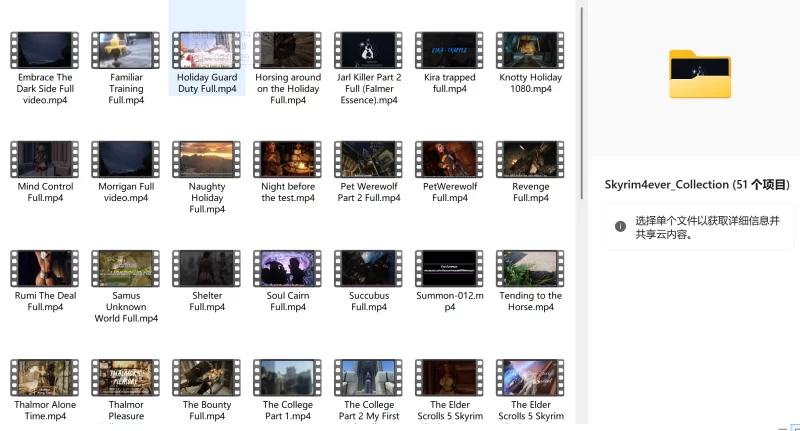
Task: Click the Revenge Full.mp4 file name
Action: tap(531, 192)
